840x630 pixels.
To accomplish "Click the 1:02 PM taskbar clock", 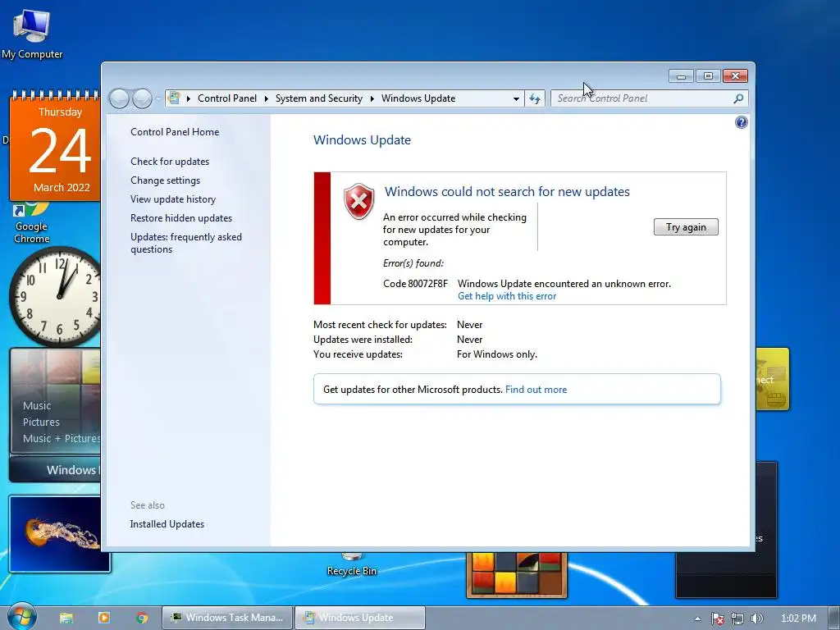I will [x=798, y=619].
